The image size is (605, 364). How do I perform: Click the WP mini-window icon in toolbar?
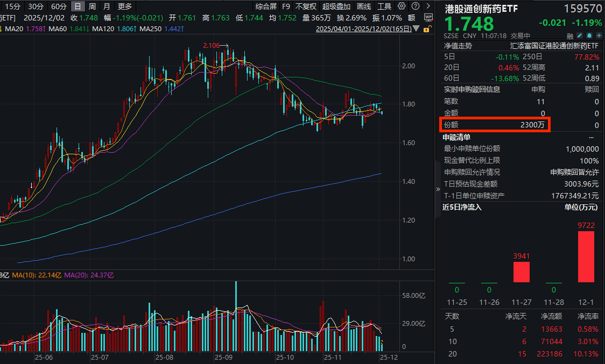pos(428,18)
